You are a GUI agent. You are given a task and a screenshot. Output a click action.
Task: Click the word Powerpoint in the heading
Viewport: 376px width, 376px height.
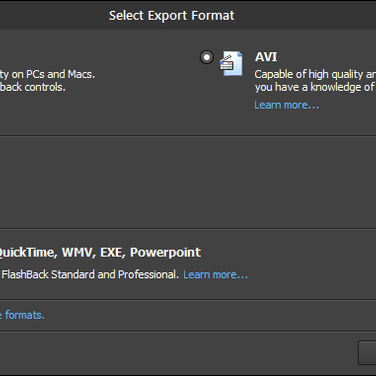165,252
